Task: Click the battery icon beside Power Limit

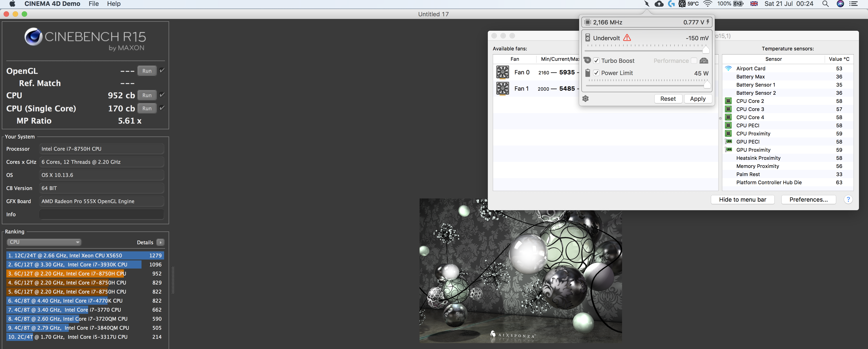Action: (587, 73)
